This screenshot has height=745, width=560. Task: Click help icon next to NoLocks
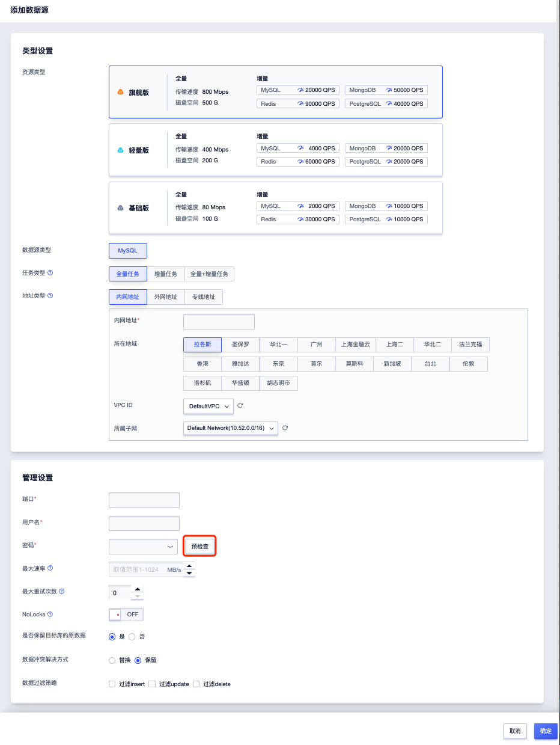pos(50,615)
